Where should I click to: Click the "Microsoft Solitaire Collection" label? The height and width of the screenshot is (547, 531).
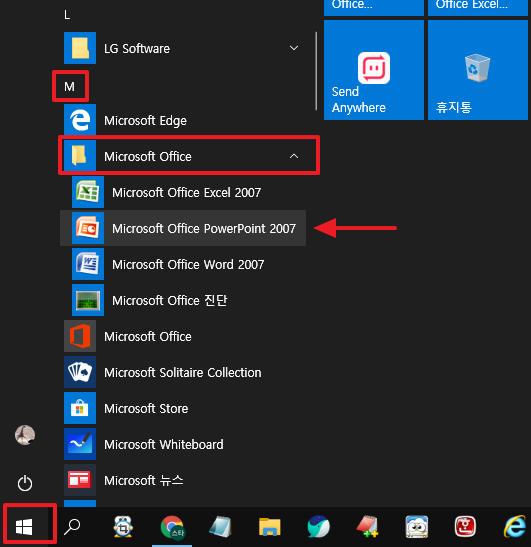coord(182,372)
